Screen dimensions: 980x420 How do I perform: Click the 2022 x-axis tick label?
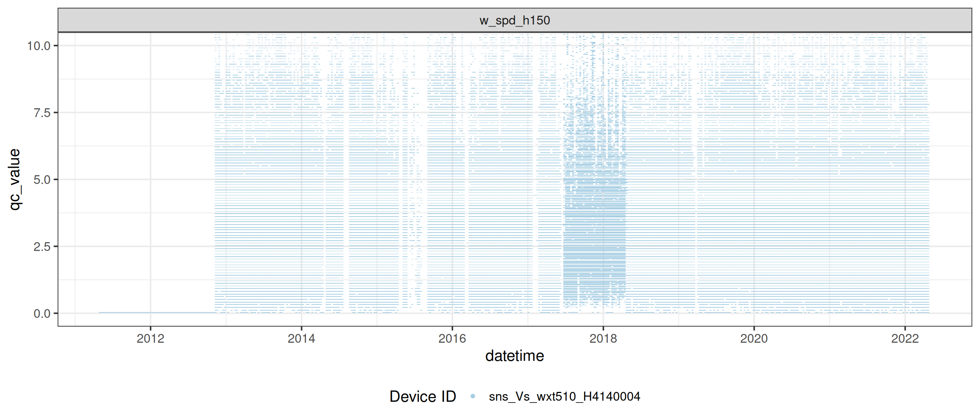905,338
